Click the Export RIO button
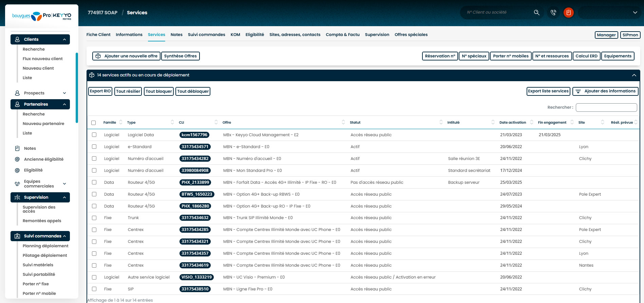 (100, 91)
